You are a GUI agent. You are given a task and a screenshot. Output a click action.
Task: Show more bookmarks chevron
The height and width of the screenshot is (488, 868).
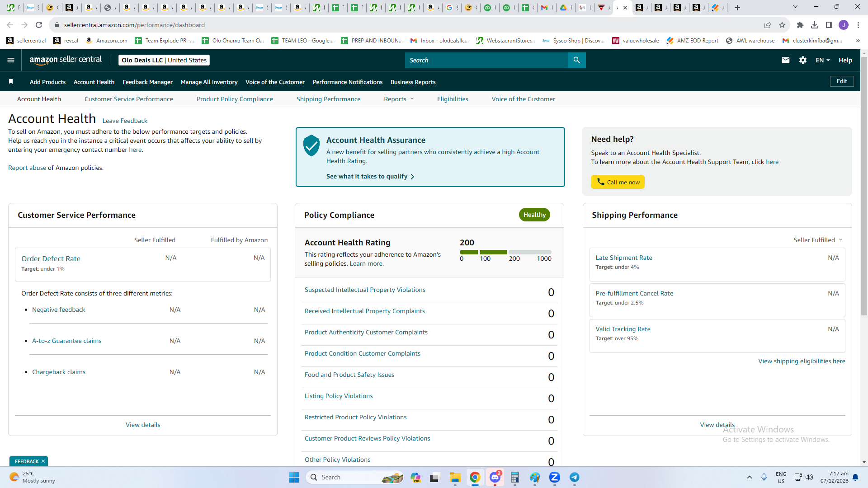tap(858, 41)
